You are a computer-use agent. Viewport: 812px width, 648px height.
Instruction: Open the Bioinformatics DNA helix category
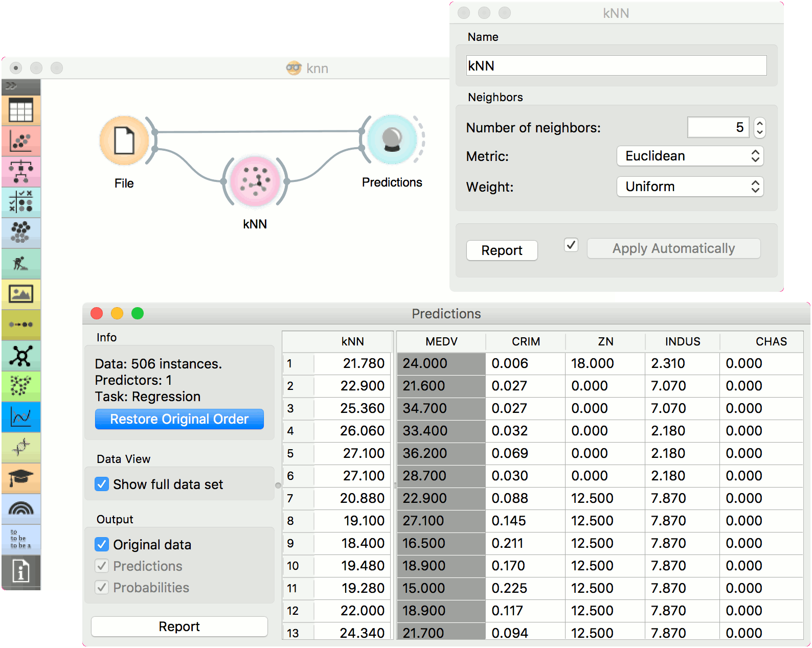pyautogui.click(x=21, y=448)
